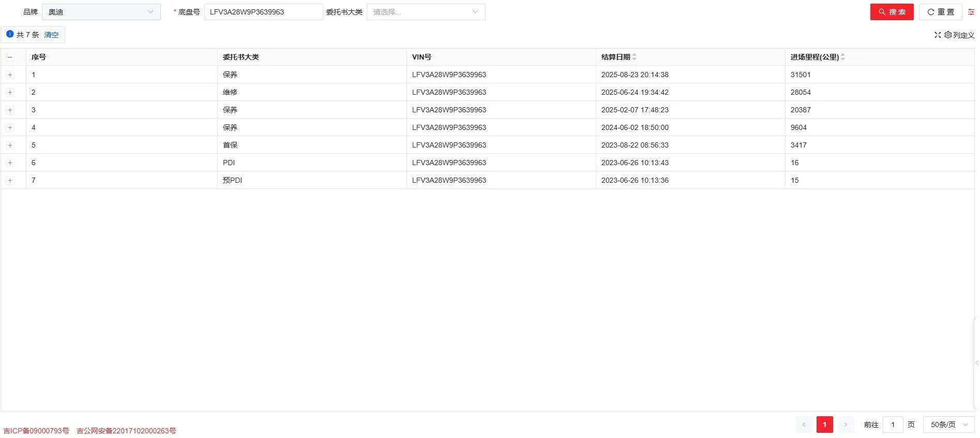This screenshot has width=980, height=438.
Task: Sort by 结算日期 column arrows
Action: (x=635, y=57)
